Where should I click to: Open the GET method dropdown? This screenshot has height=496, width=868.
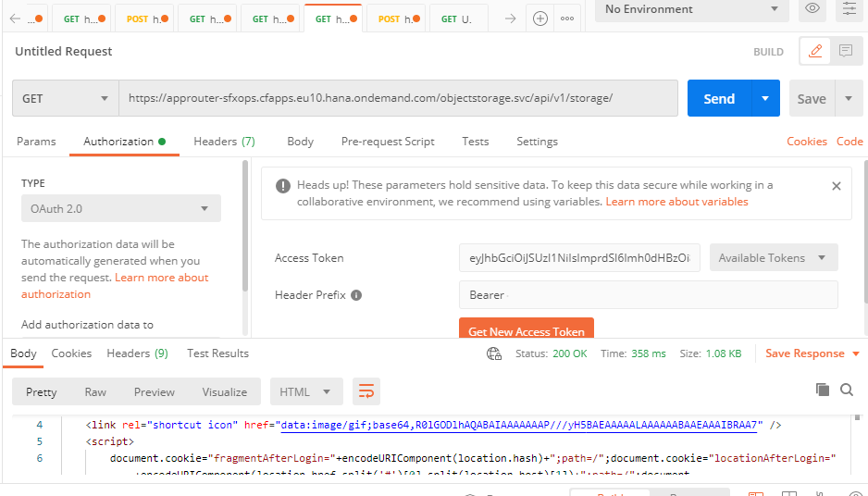pyautogui.click(x=66, y=98)
